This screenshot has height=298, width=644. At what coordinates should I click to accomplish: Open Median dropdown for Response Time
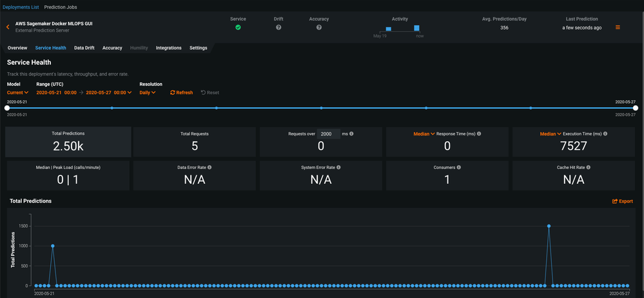424,134
